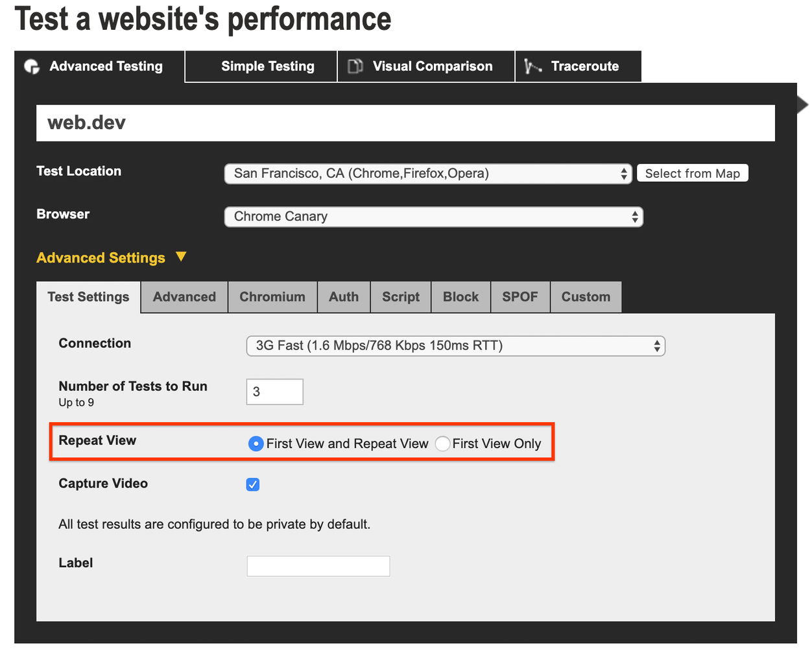Switch to the SPOF tab
The image size is (812, 660).
coord(520,296)
